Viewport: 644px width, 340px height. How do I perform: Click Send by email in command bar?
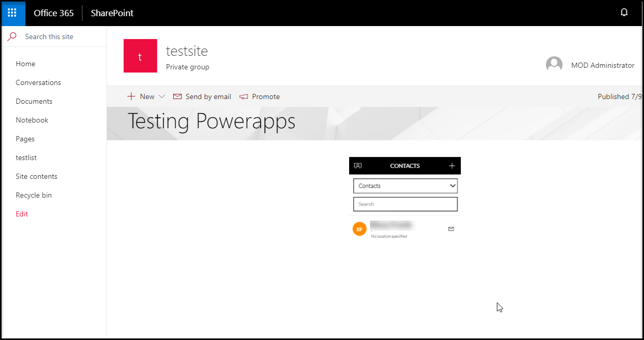tap(202, 96)
